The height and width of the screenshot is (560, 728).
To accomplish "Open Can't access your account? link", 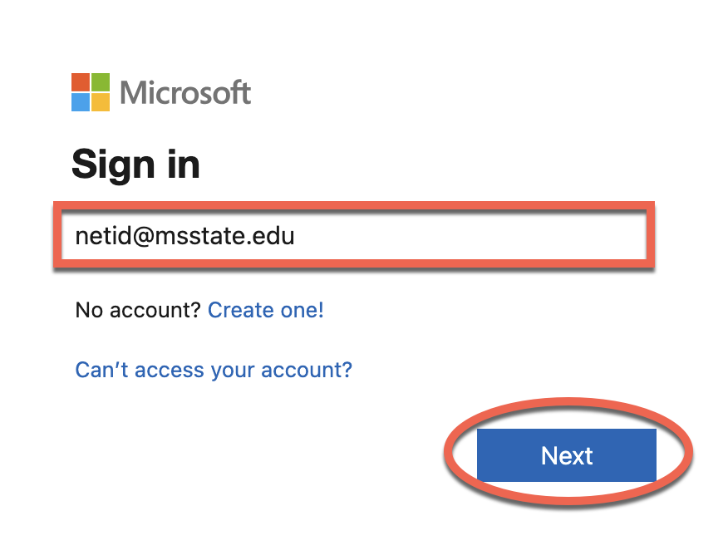I will tap(214, 370).
